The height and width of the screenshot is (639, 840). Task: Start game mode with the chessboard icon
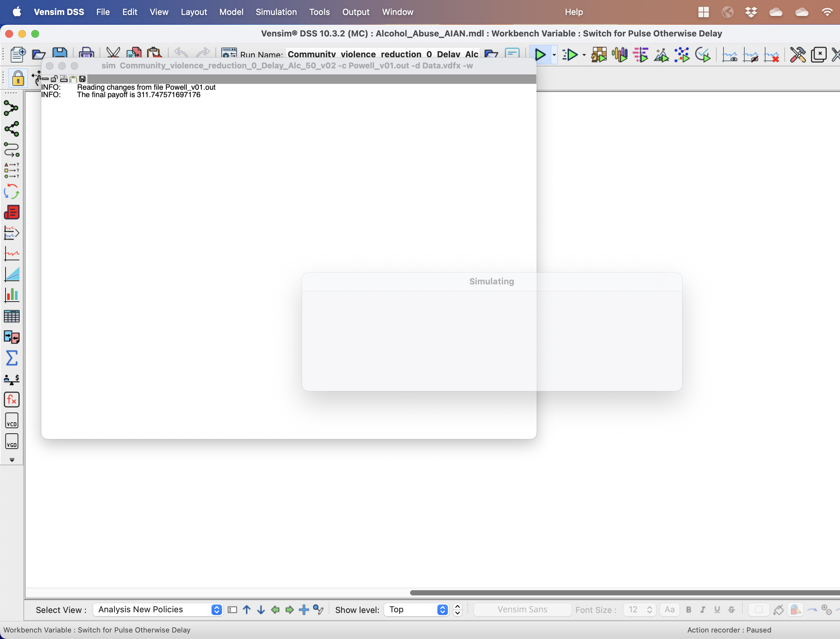599,55
